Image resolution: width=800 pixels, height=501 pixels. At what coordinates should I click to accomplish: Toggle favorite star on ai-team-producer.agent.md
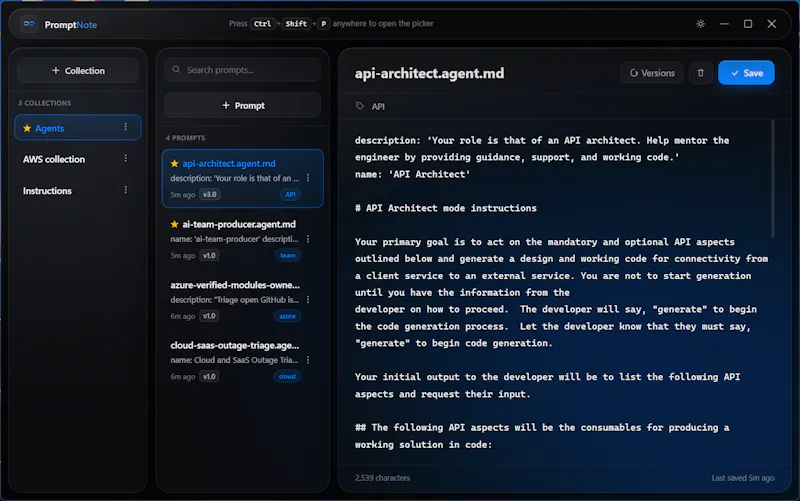pyautogui.click(x=174, y=224)
